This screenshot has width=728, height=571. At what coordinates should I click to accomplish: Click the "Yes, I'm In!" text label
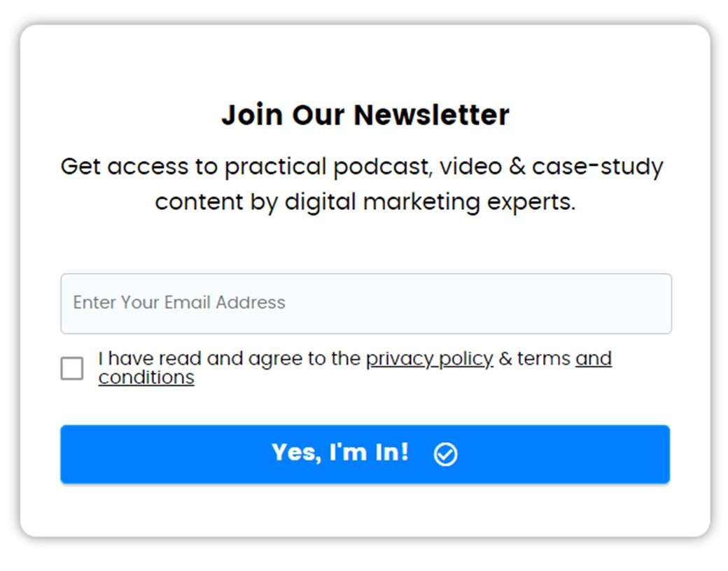(340, 453)
